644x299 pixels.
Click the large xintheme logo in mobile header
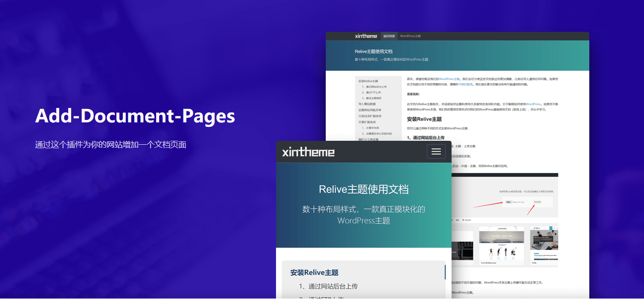(x=308, y=152)
